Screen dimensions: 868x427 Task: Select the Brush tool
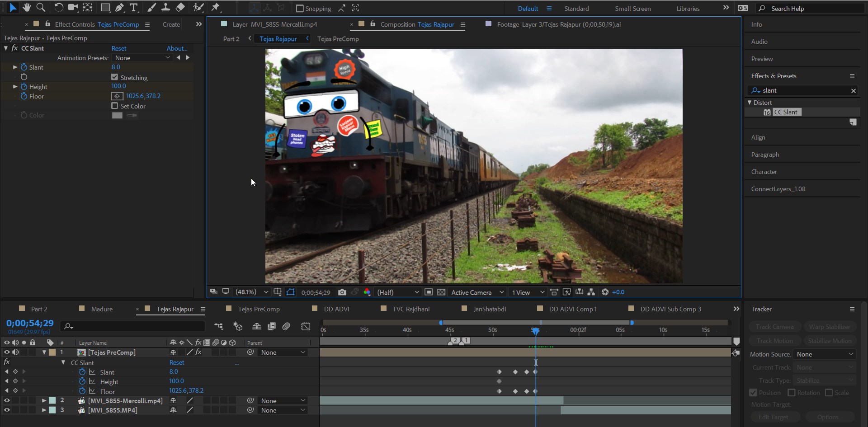(x=151, y=7)
